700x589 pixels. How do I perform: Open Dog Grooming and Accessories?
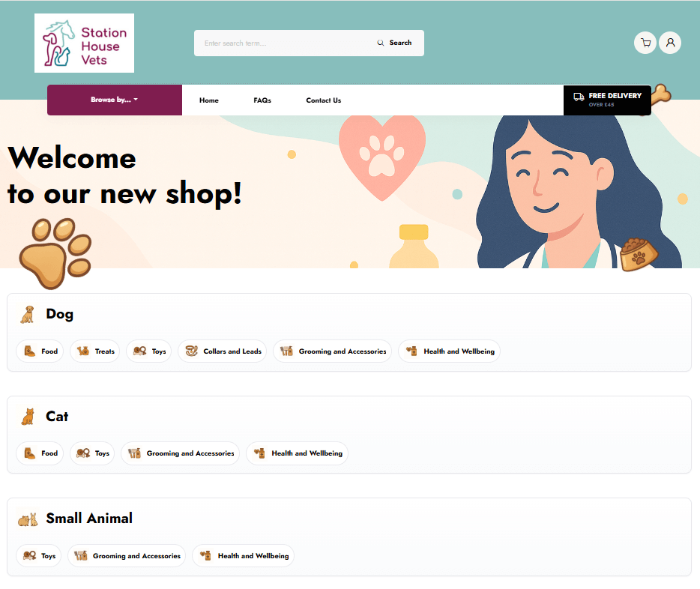point(333,351)
